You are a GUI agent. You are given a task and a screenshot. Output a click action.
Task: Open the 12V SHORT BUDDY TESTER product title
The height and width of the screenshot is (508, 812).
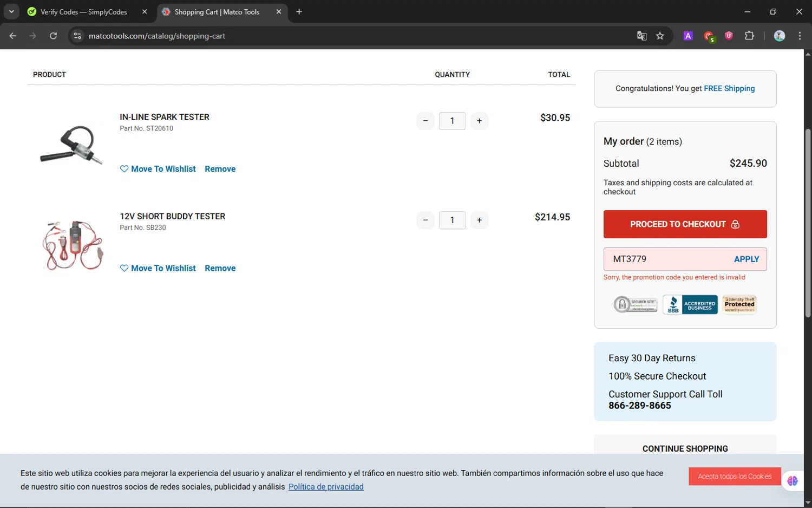(x=172, y=216)
